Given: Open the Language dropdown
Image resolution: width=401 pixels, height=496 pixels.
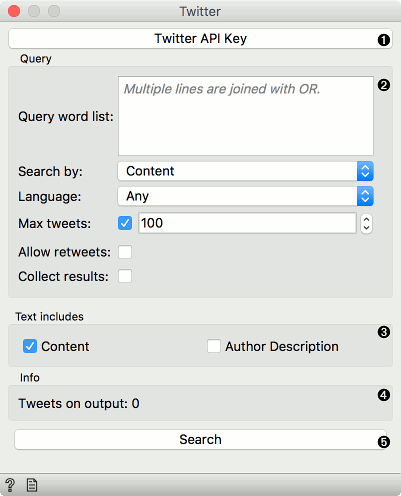Looking at the screenshot, I should tap(246, 196).
